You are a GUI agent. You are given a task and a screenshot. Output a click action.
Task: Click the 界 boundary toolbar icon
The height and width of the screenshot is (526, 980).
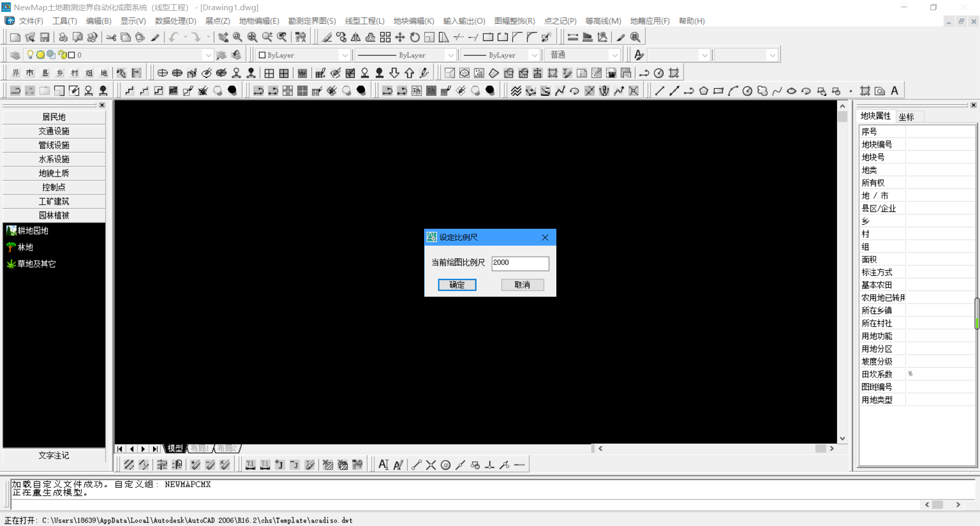[x=16, y=73]
